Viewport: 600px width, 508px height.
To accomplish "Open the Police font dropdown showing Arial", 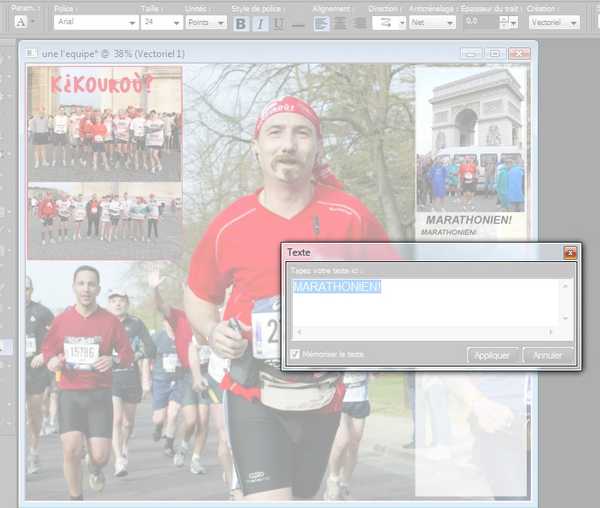I will tap(96, 22).
